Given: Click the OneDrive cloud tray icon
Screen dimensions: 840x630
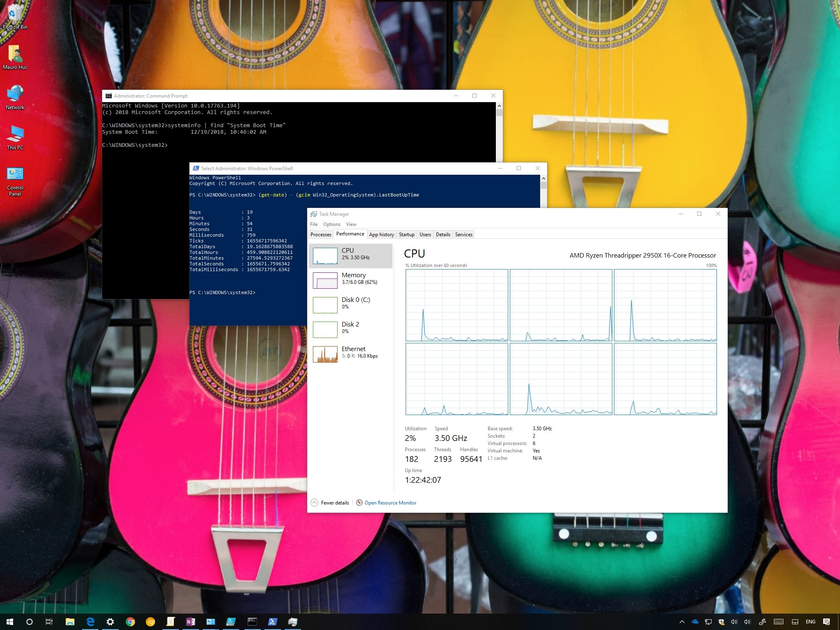Looking at the screenshot, I should tap(695, 622).
